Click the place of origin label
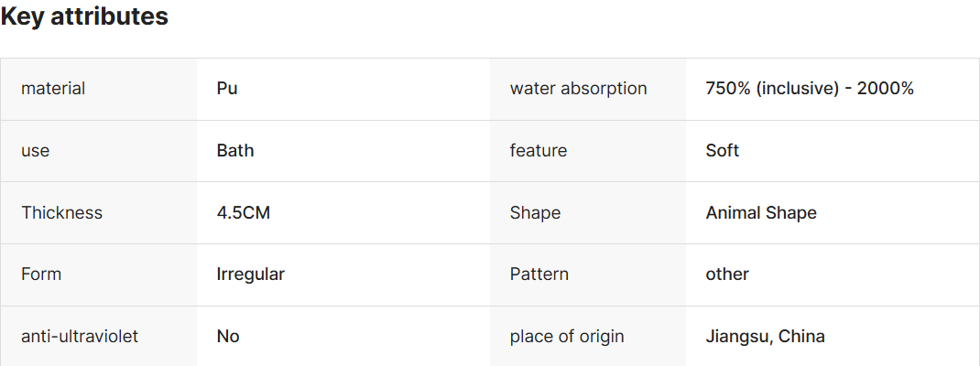 click(x=567, y=337)
